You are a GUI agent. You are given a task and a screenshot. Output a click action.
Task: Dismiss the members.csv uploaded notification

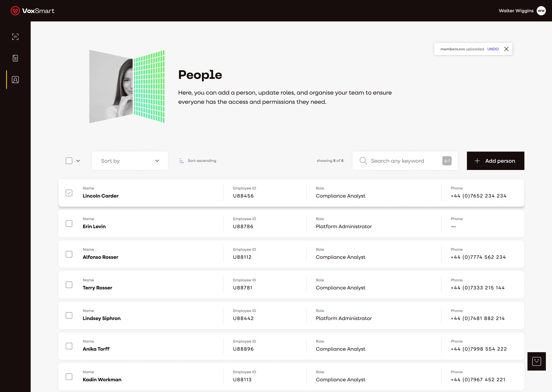coord(506,49)
